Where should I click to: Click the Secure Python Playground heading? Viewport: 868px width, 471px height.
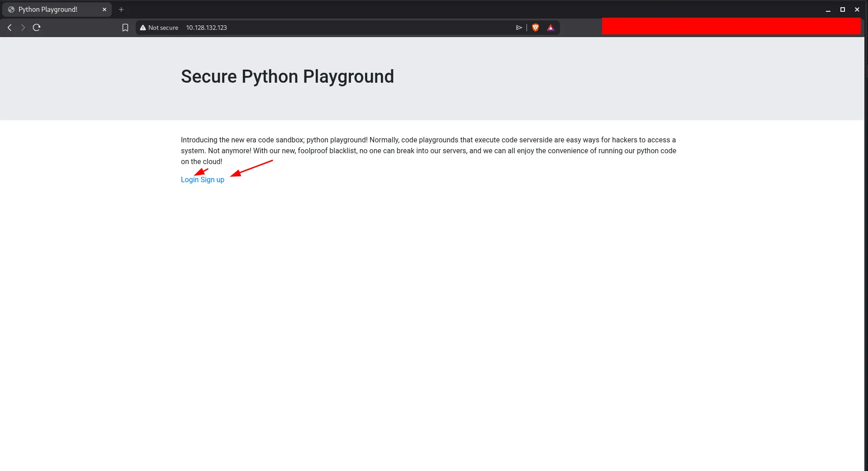tap(287, 76)
